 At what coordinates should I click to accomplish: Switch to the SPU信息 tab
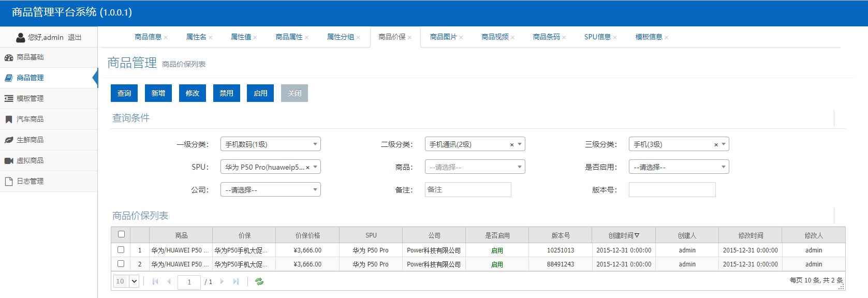tap(598, 37)
